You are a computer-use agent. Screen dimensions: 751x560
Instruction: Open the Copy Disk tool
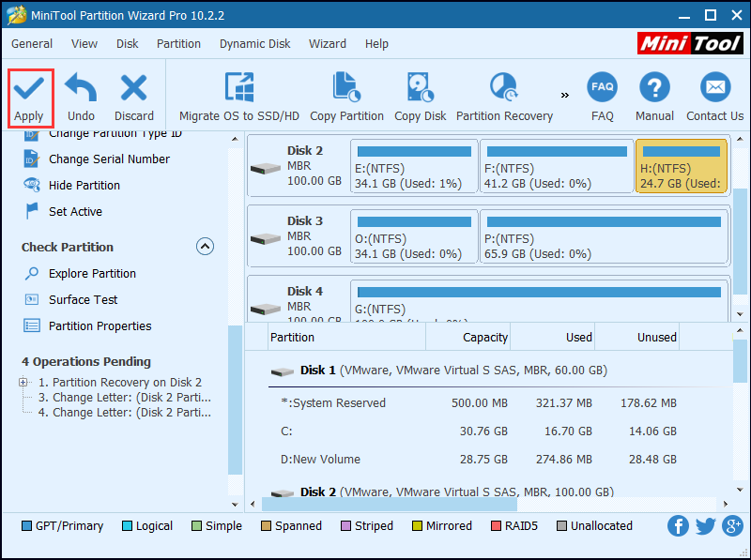tap(420, 98)
